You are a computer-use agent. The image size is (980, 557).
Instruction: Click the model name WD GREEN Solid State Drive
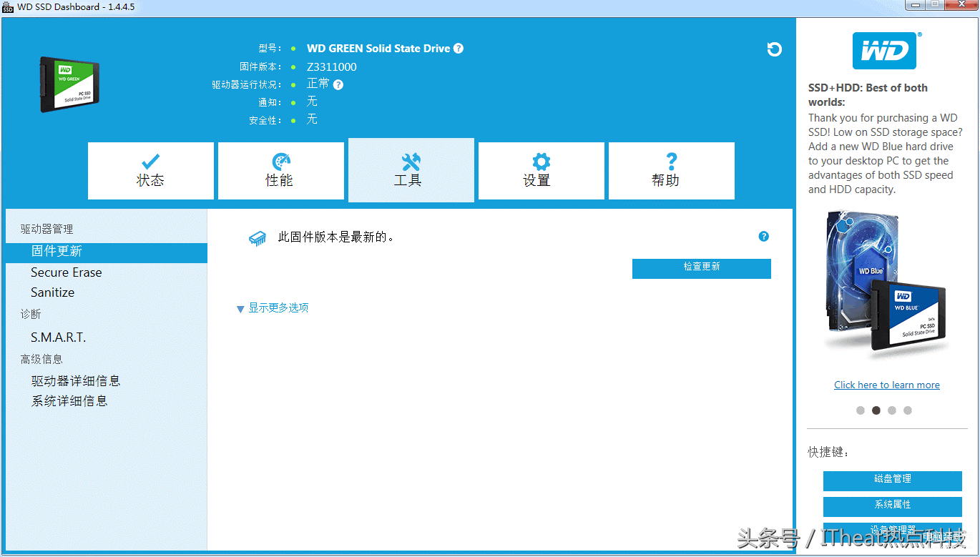pos(378,49)
